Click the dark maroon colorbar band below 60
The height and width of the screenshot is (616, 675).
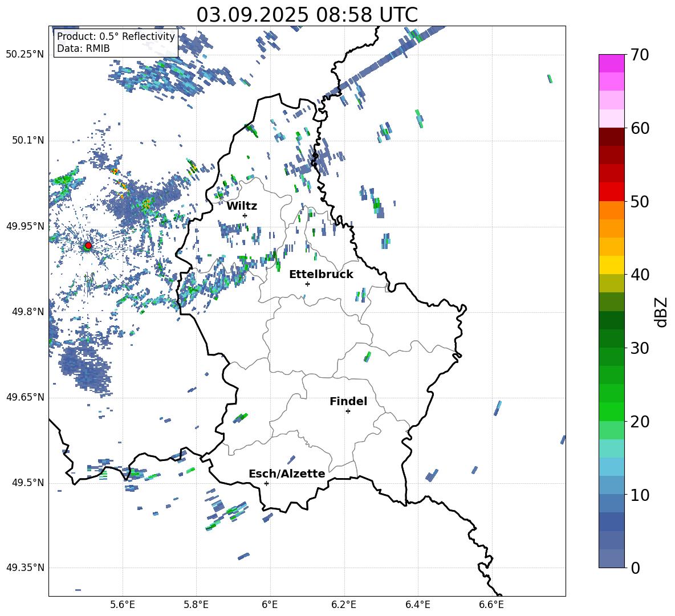click(x=612, y=137)
